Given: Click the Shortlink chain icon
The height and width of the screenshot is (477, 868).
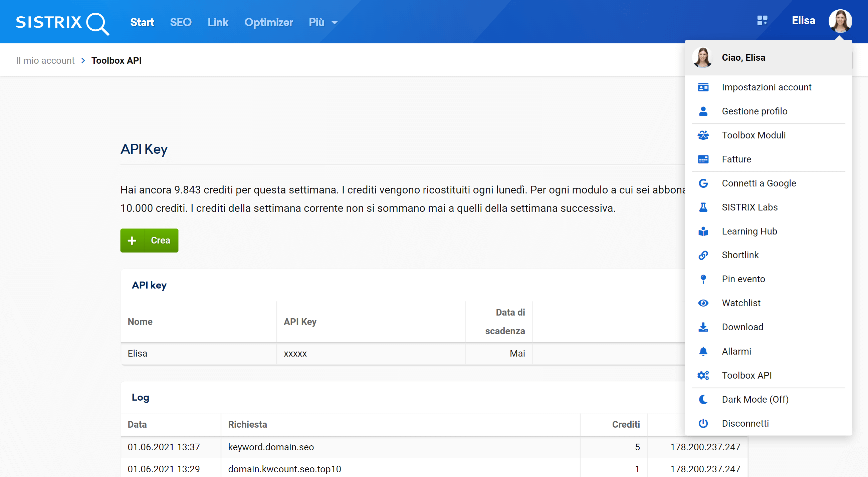Looking at the screenshot, I should [x=703, y=255].
